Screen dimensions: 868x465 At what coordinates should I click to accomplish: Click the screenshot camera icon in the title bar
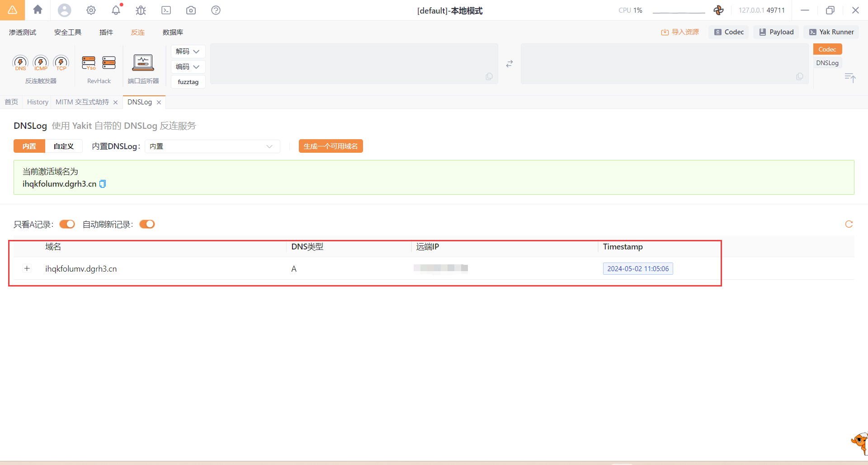coord(191,10)
